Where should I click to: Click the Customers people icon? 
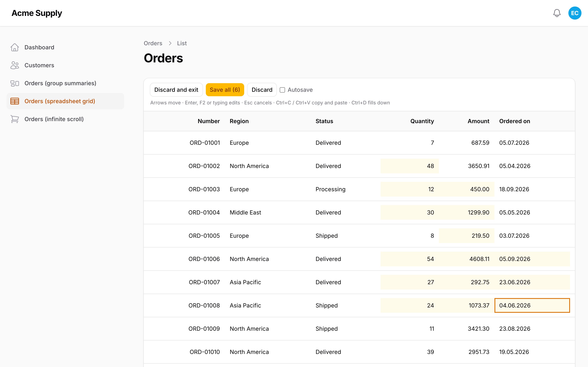[14, 65]
